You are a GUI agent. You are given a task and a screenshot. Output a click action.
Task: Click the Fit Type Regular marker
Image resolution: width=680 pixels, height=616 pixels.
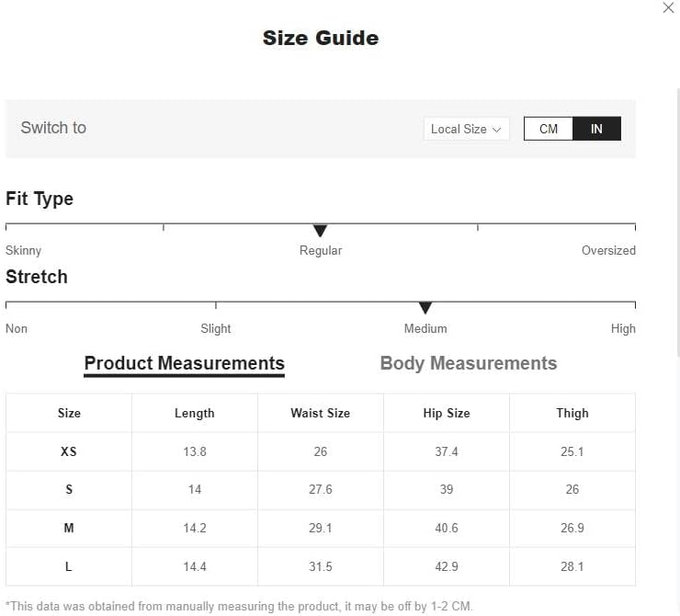click(x=320, y=231)
